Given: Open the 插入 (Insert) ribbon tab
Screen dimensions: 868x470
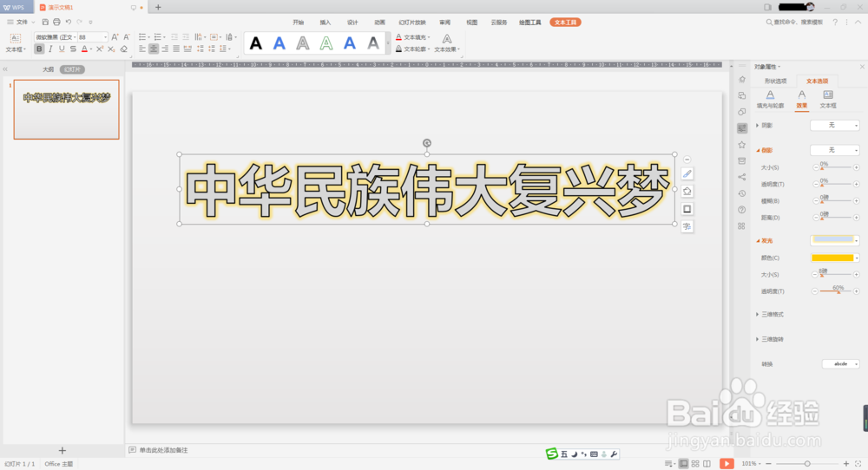Looking at the screenshot, I should pyautogui.click(x=325, y=23).
